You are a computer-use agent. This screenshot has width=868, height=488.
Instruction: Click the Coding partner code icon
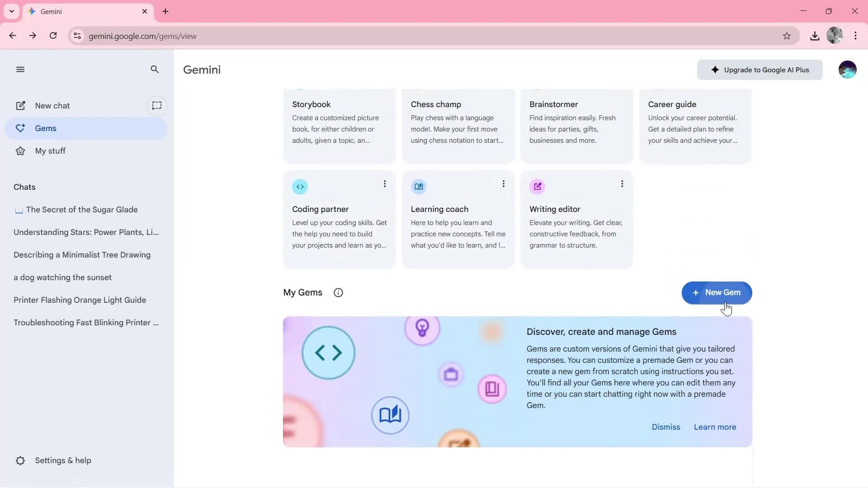click(300, 186)
